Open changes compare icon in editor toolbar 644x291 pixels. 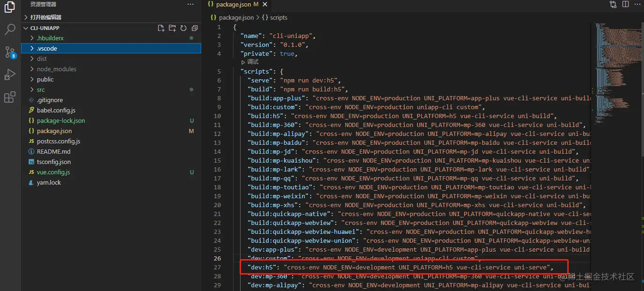[613, 4]
